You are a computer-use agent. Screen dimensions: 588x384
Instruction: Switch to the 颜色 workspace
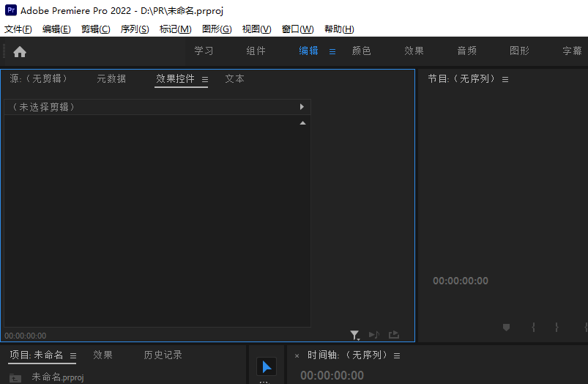click(361, 51)
